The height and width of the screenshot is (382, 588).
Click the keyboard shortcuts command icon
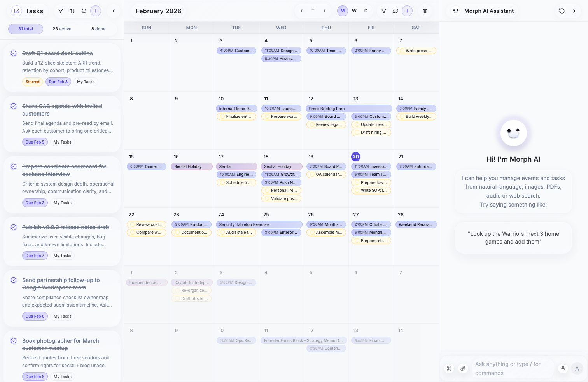(x=449, y=368)
